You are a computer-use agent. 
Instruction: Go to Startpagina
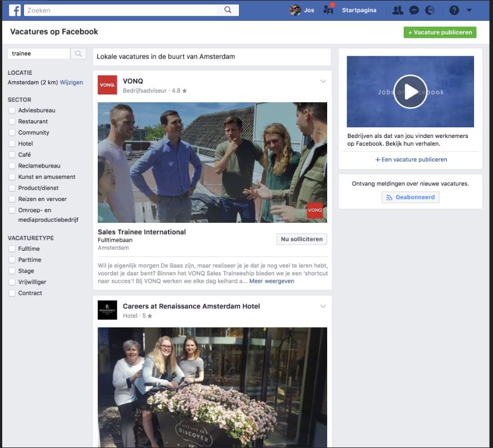(x=359, y=11)
